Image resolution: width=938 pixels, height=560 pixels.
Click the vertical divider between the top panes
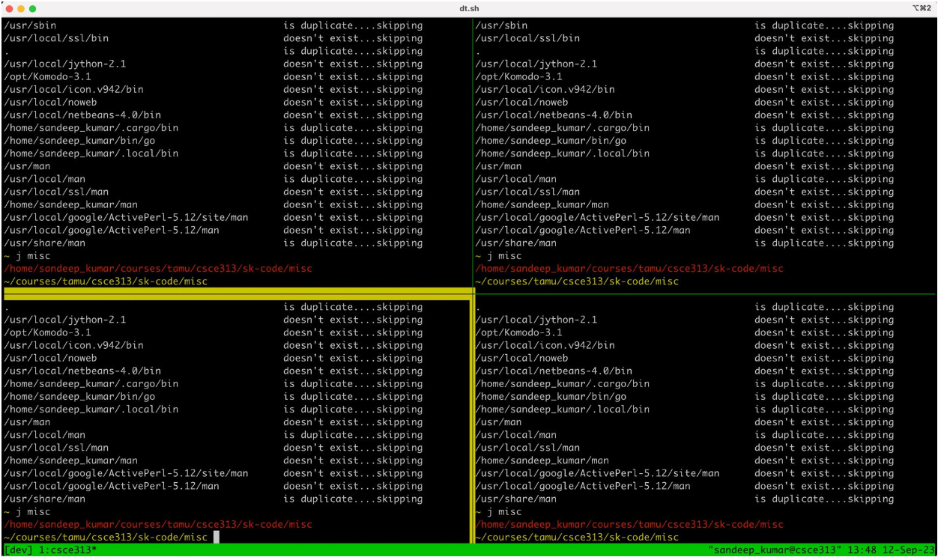(x=472, y=150)
